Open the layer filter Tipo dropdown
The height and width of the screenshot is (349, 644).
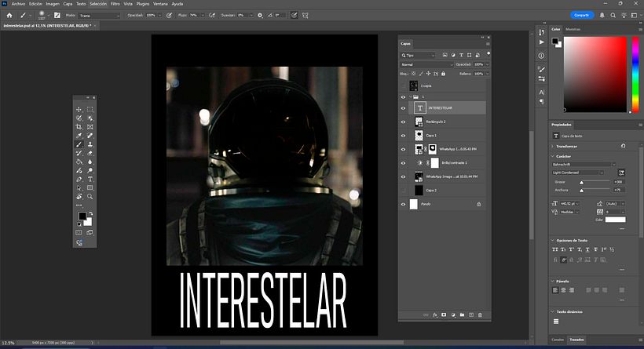click(418, 55)
